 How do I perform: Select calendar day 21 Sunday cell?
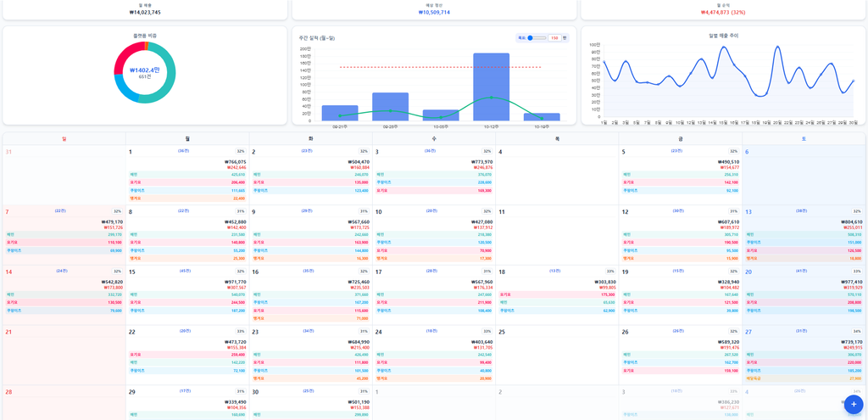click(64, 355)
